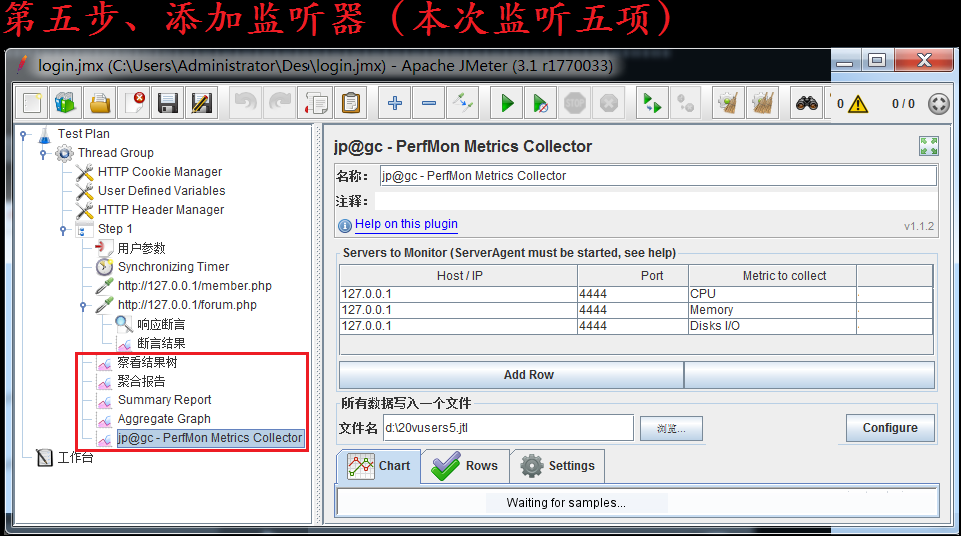Select http://127.0.0.1/member.php sampler
Screen dimensions: 961x536
pos(194,286)
